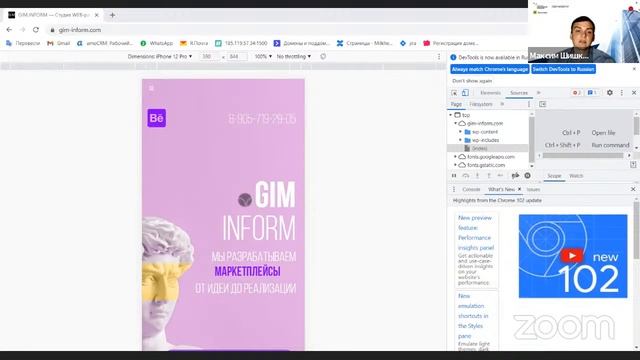The image size is (640, 360).
Task: Switch to the Filesystem tab
Action: 481,104
